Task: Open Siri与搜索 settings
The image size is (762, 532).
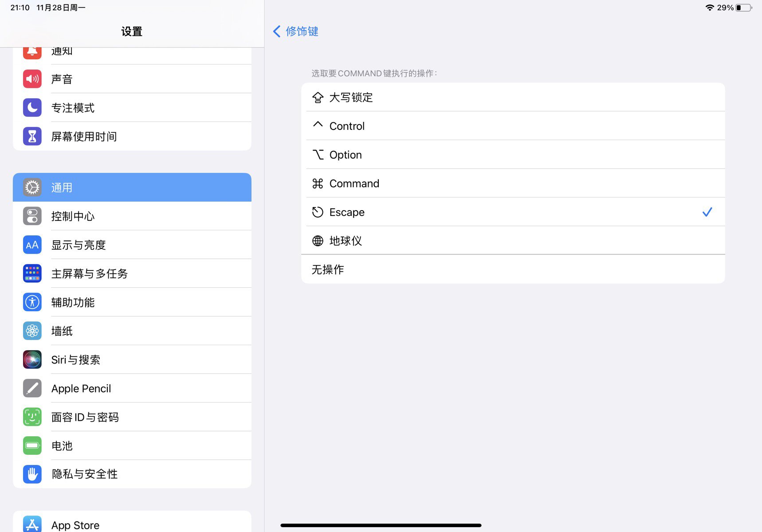Action: (132, 360)
